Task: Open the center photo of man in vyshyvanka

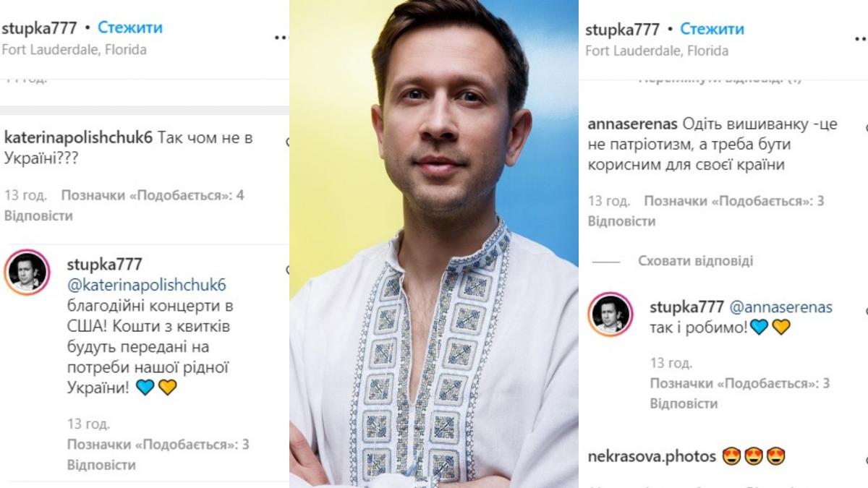Action: pos(434,244)
